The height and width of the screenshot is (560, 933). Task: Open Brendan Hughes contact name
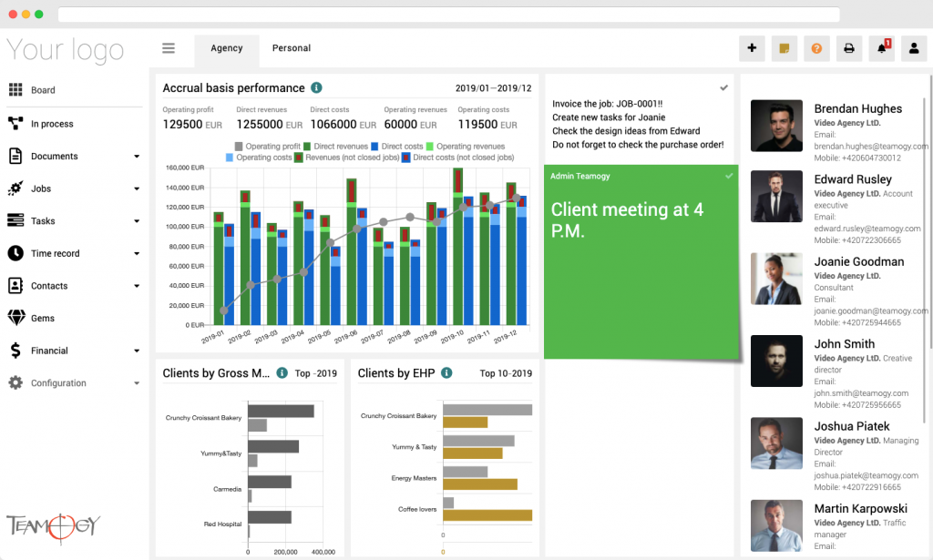click(858, 108)
